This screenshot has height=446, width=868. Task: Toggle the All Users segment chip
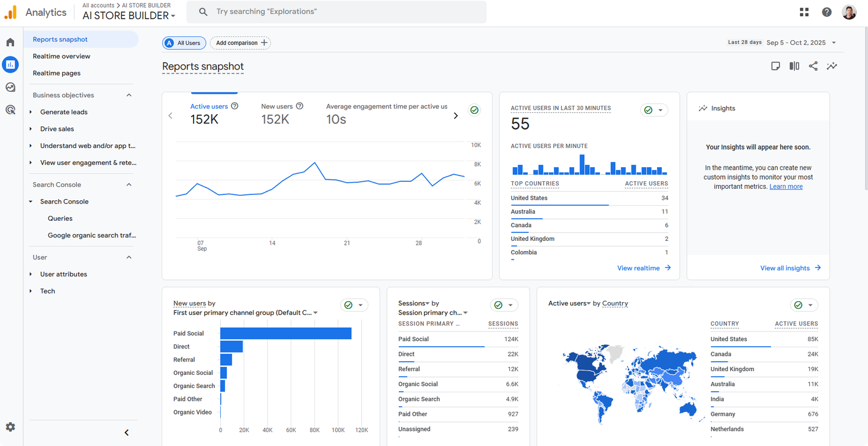[x=184, y=43]
